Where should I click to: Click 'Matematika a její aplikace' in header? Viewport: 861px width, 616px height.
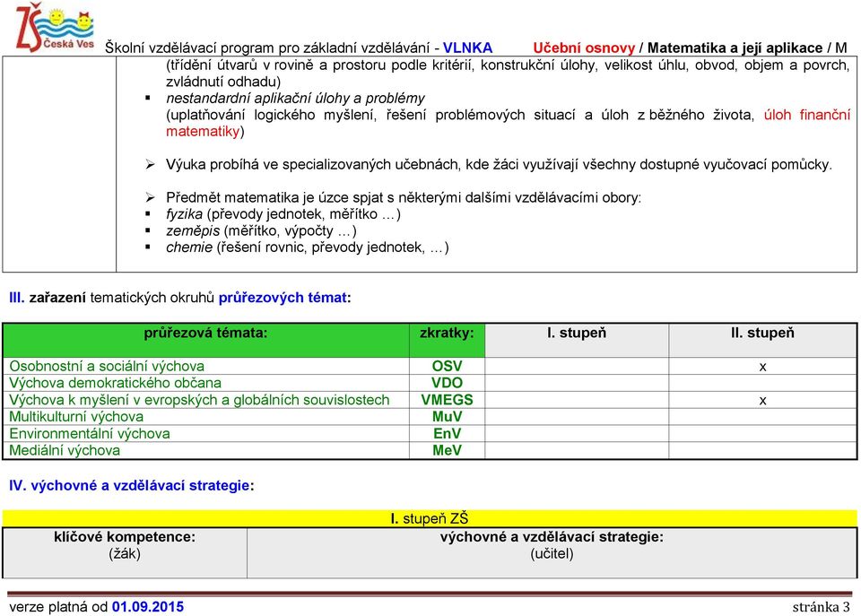pyautogui.click(x=735, y=48)
